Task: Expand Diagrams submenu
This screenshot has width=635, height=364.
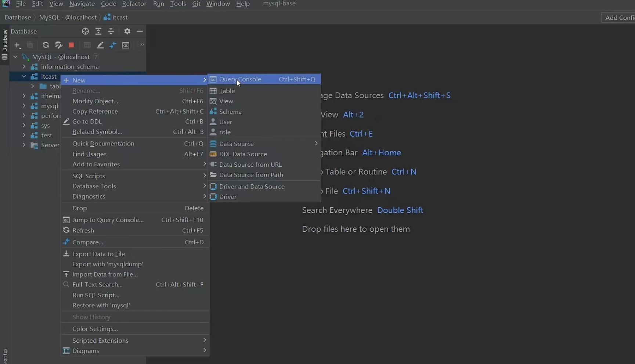Action: point(135,351)
